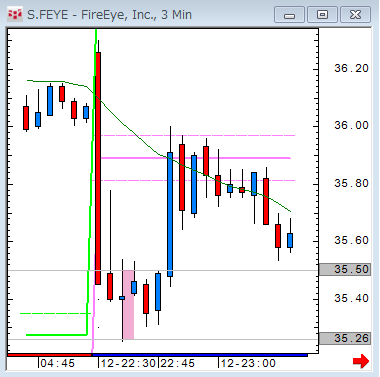
Task: Minimize the S.FEYE chart window
Action: (289, 15)
